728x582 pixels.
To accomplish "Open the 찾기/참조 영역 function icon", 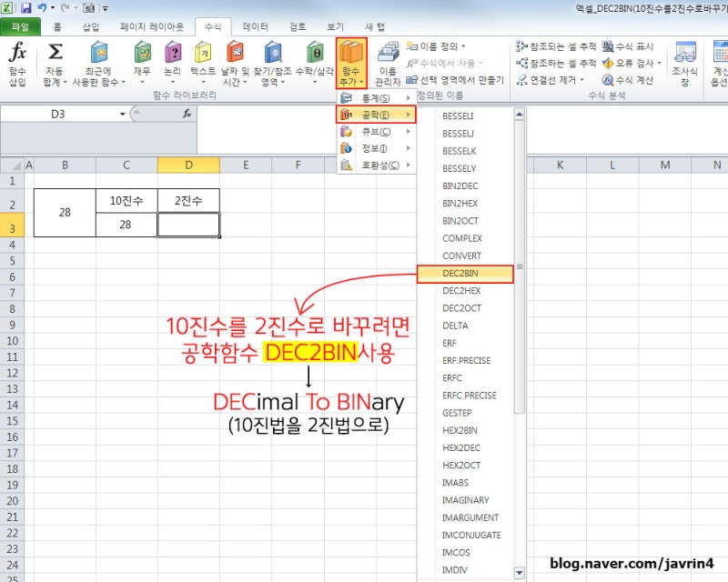I will tap(272, 52).
